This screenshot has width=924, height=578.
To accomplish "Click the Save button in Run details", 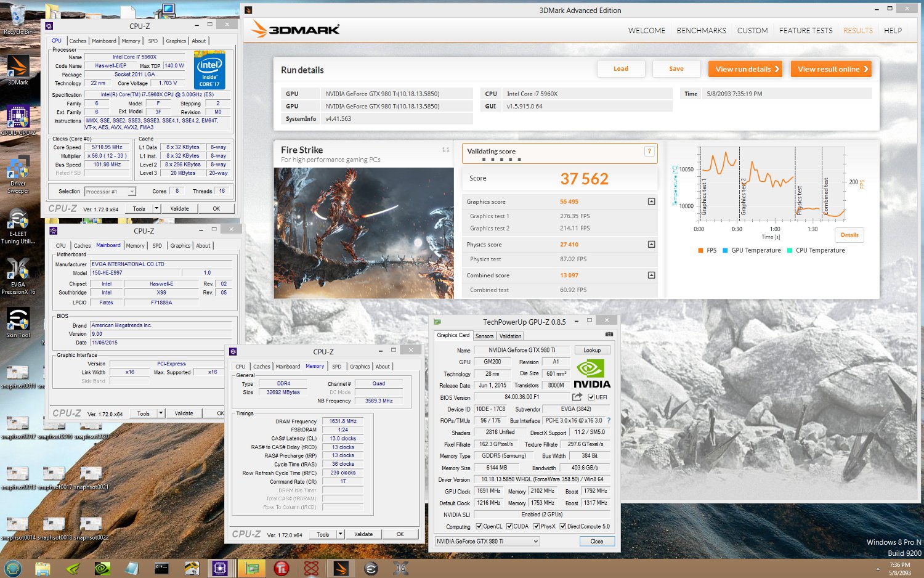I will [x=676, y=68].
